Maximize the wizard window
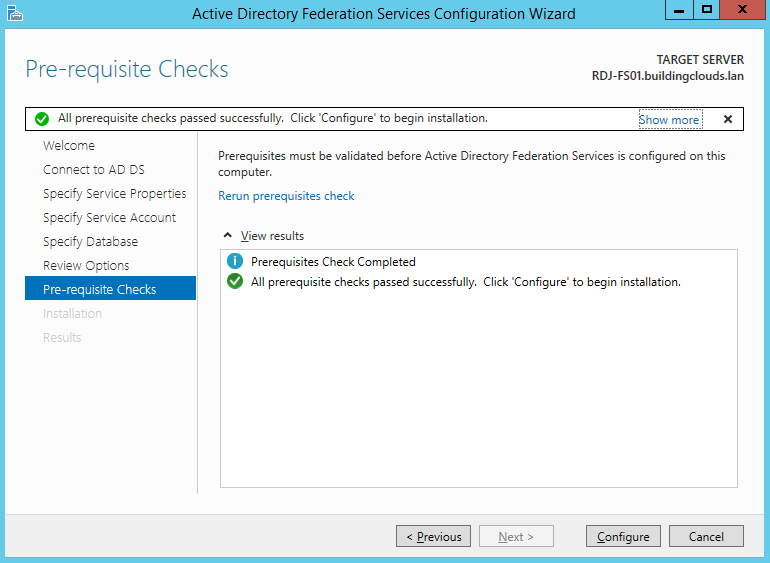 pos(706,10)
